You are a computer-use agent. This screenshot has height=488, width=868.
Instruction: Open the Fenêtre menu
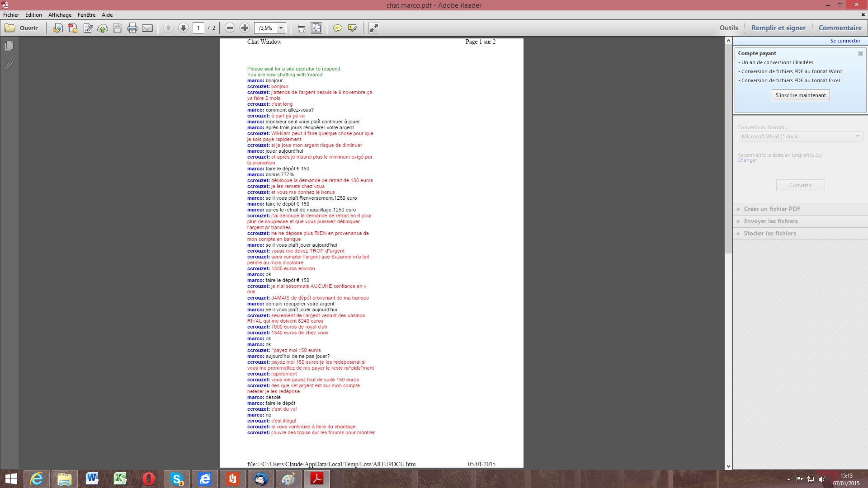pyautogui.click(x=86, y=15)
